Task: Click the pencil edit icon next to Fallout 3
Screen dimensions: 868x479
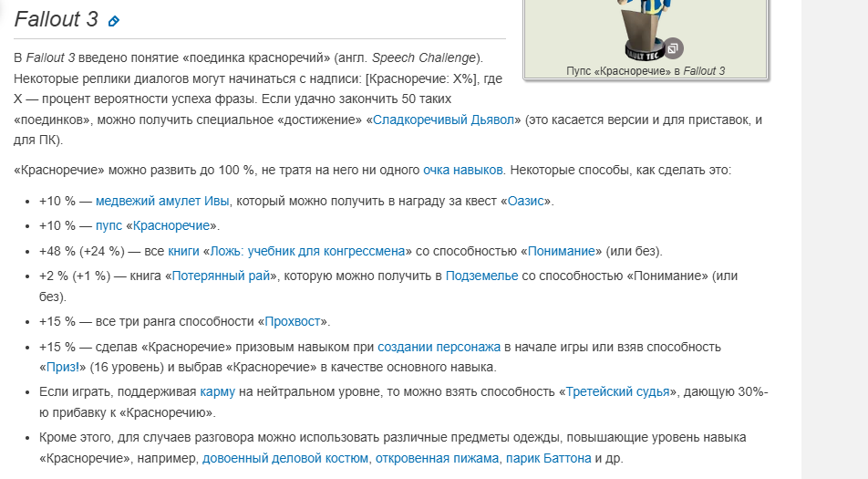Action: 113,21
